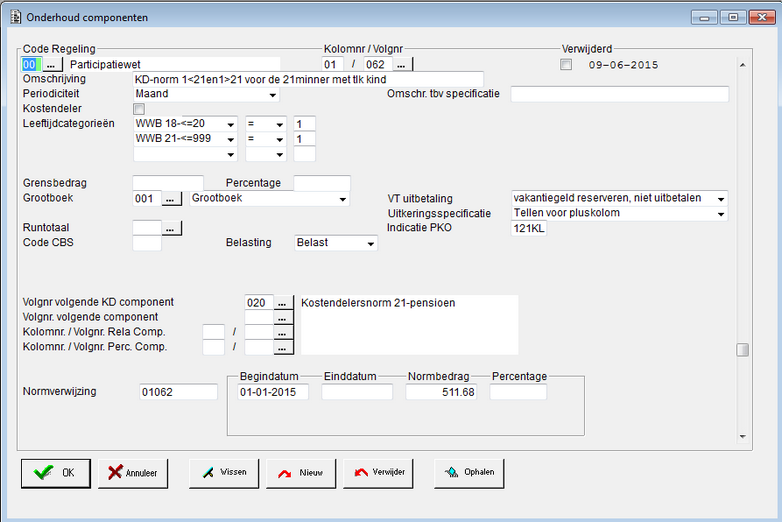Maximize the Onderhoud componenten window
This screenshot has width=782, height=522.
(733, 17)
